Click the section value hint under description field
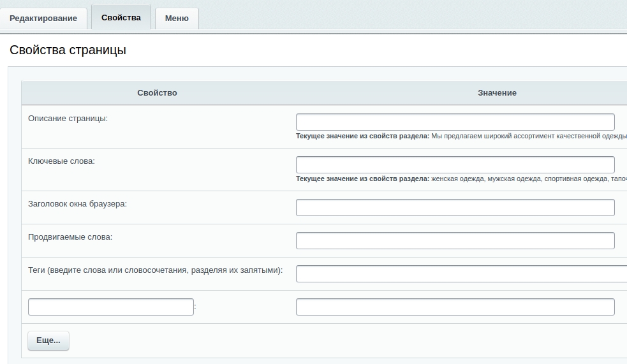The width and height of the screenshot is (627, 364). (461, 136)
